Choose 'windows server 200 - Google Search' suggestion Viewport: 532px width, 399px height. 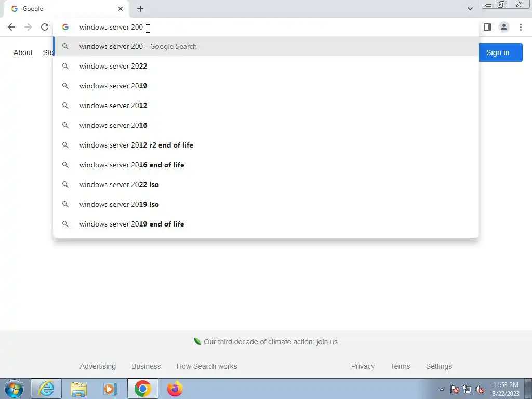coord(266,46)
